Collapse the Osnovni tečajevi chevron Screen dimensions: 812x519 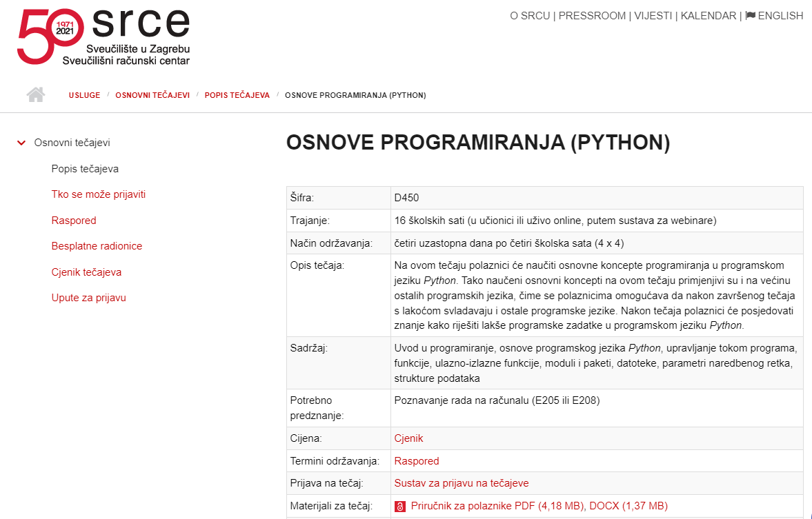coord(21,143)
